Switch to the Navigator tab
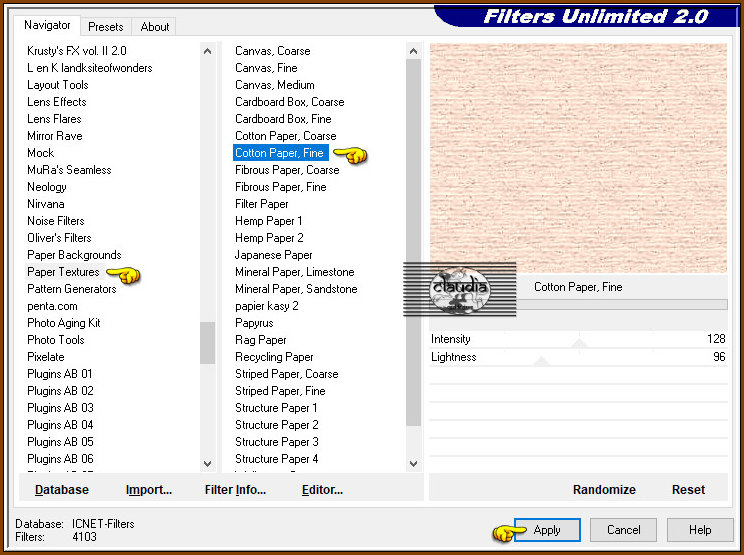744x555 pixels. (x=47, y=25)
